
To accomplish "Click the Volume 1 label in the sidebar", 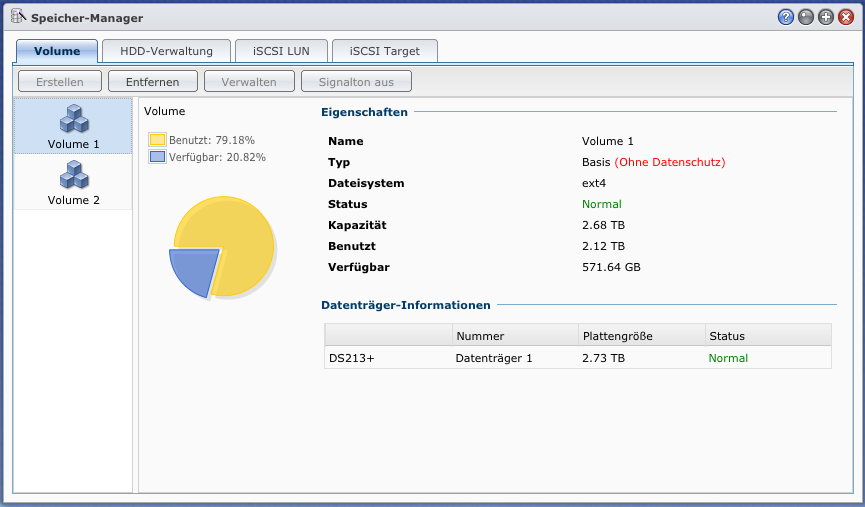I will (73, 144).
